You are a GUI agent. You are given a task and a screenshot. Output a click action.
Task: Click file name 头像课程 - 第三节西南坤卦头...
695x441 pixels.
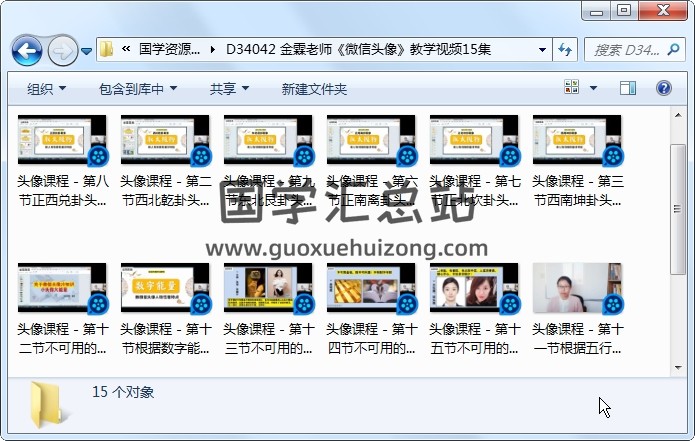pos(578,191)
